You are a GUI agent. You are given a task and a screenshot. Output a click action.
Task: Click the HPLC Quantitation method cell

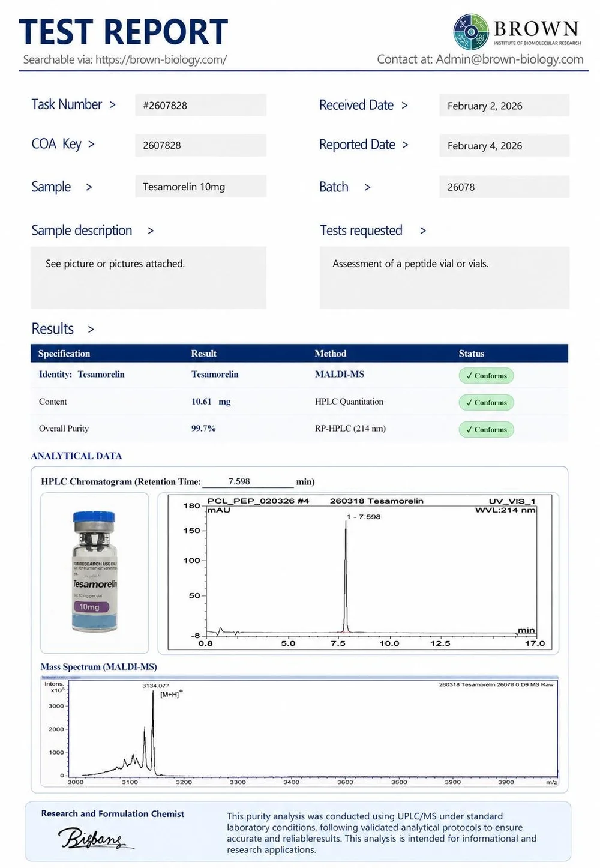point(349,402)
